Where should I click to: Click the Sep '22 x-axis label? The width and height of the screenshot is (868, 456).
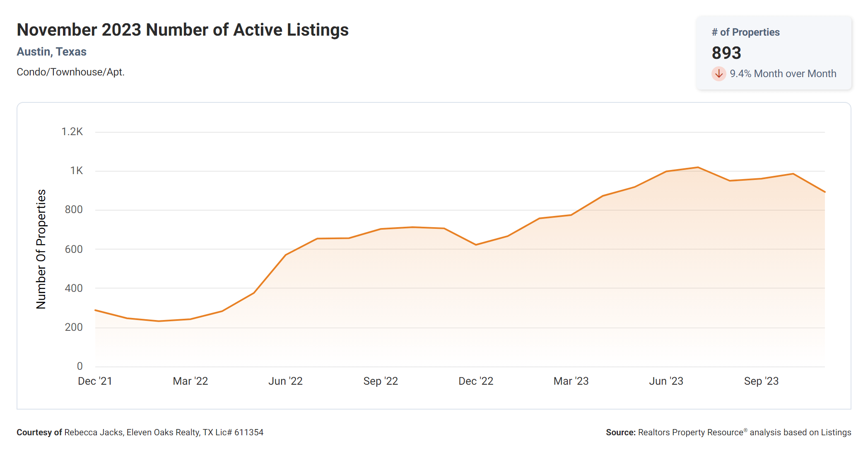pyautogui.click(x=381, y=381)
